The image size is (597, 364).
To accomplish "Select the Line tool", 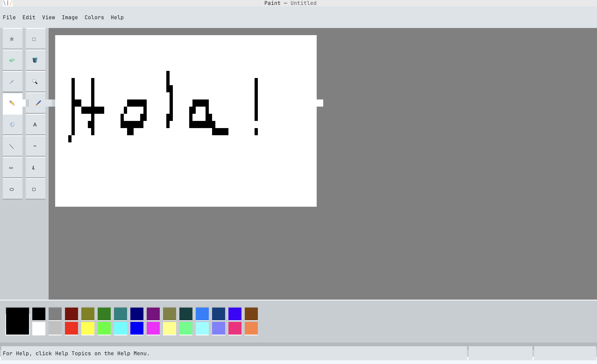I will point(12,146).
